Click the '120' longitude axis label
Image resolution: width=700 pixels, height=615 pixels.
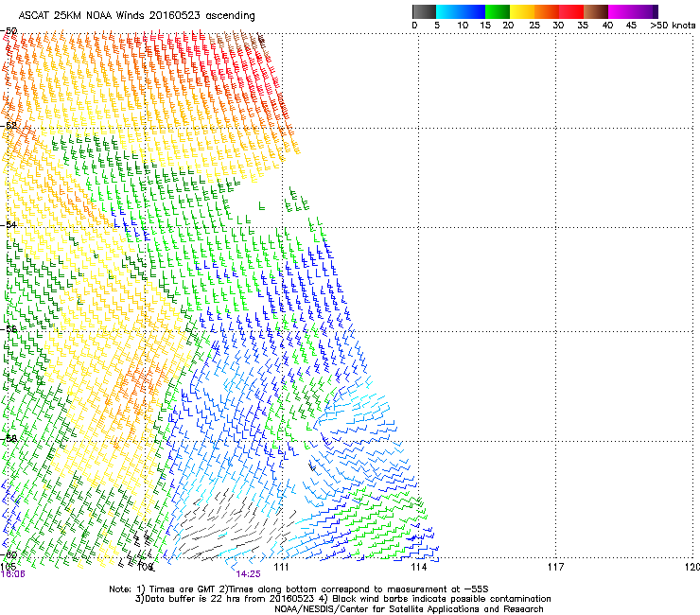[x=692, y=567]
